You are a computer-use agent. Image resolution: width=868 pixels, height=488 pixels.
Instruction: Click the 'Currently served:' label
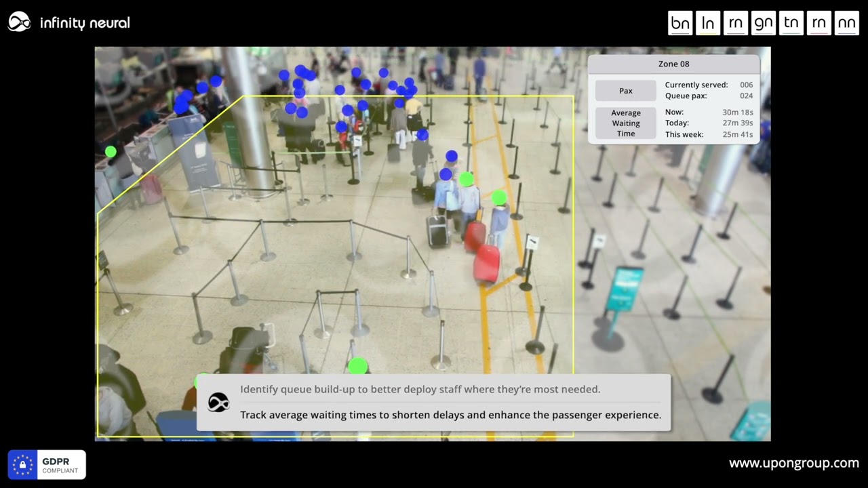click(x=696, y=85)
